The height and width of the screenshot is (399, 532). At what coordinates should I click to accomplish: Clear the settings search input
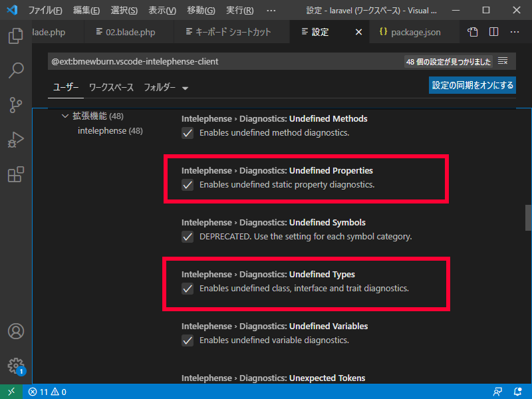[x=503, y=61]
